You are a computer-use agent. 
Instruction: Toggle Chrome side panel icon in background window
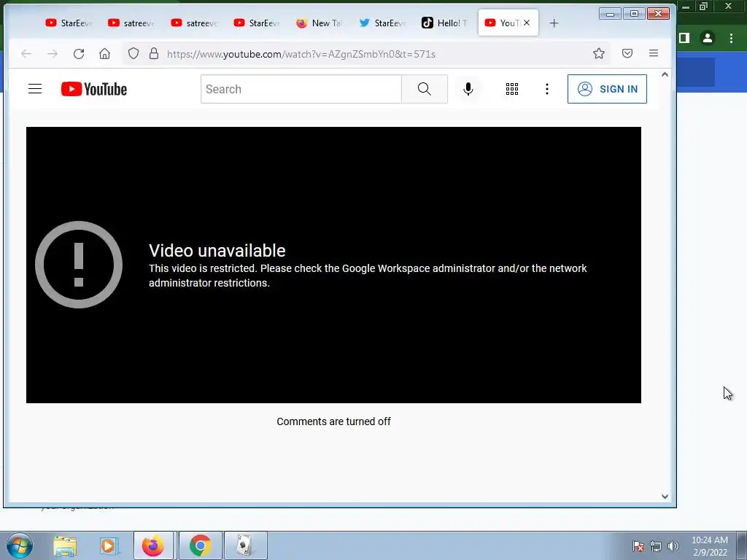(x=684, y=38)
